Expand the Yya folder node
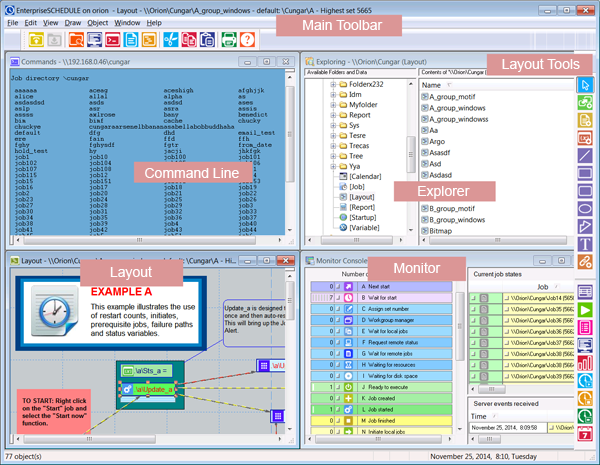 pyautogui.click(x=333, y=166)
